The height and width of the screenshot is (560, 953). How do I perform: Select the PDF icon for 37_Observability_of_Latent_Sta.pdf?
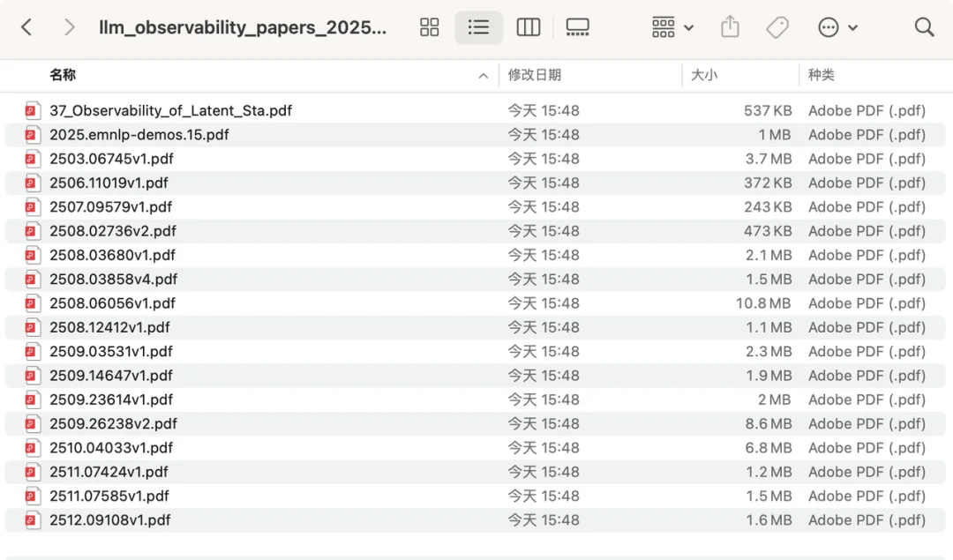(x=33, y=111)
